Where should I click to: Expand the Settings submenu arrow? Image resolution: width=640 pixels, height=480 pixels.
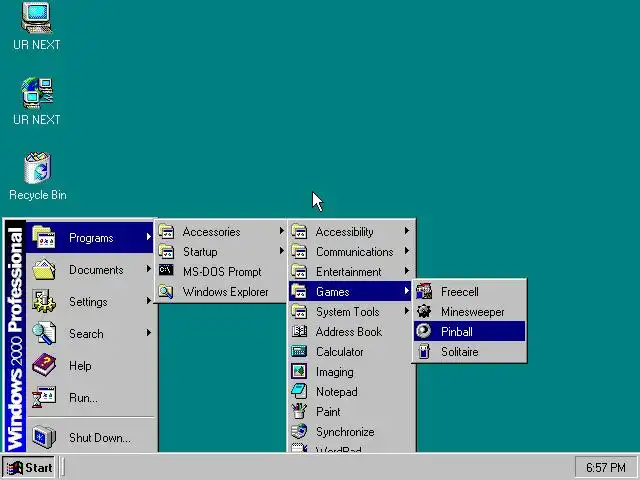(149, 301)
